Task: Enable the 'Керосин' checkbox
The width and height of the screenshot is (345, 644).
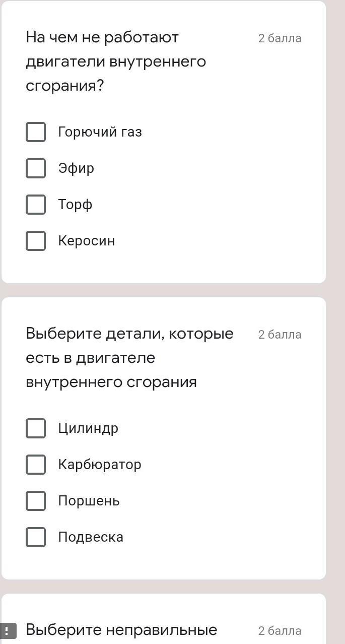Action: 36,241
